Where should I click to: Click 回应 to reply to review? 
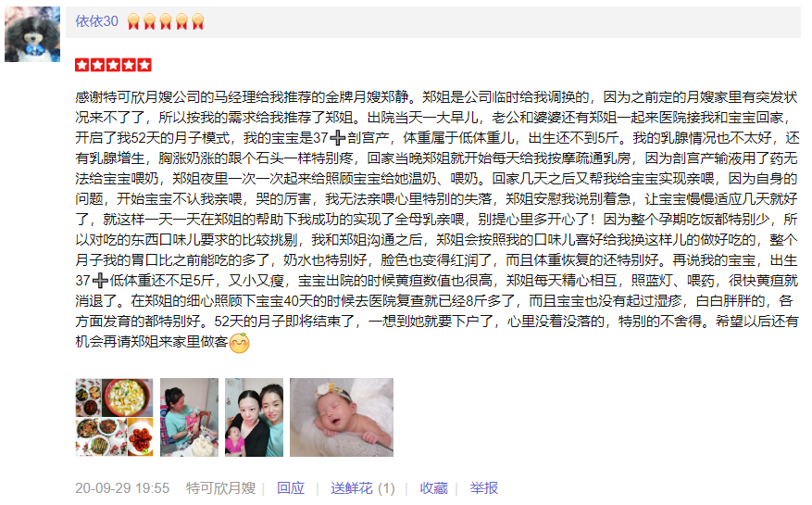click(x=291, y=488)
